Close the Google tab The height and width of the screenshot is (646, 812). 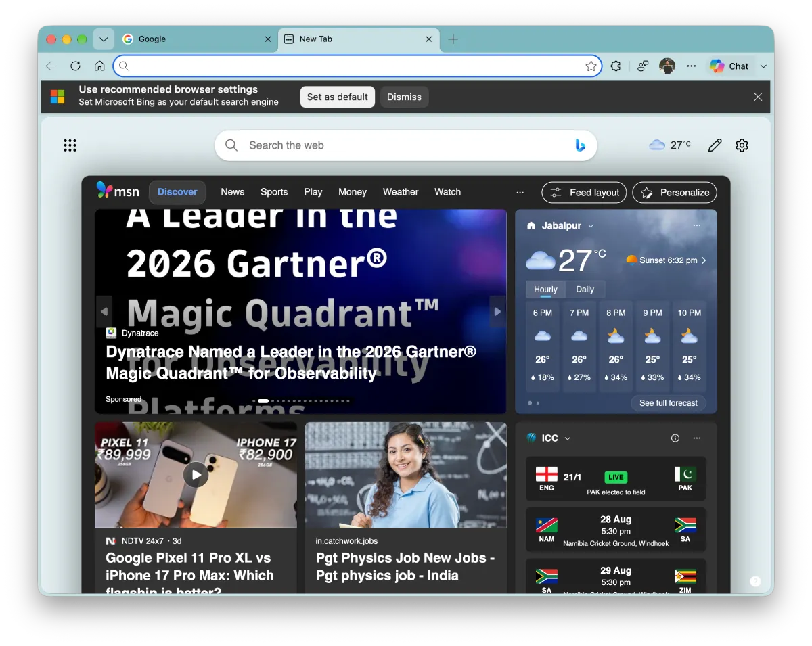268,39
